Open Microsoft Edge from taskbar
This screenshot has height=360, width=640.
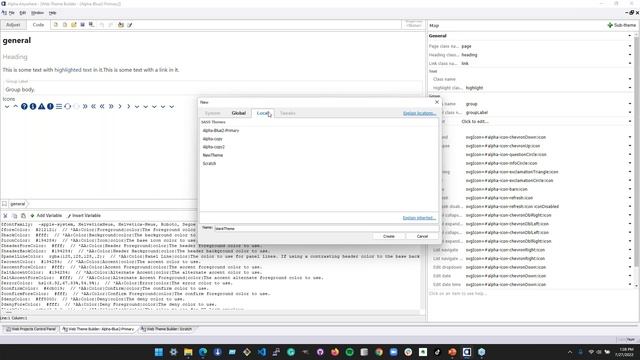(x=203, y=352)
